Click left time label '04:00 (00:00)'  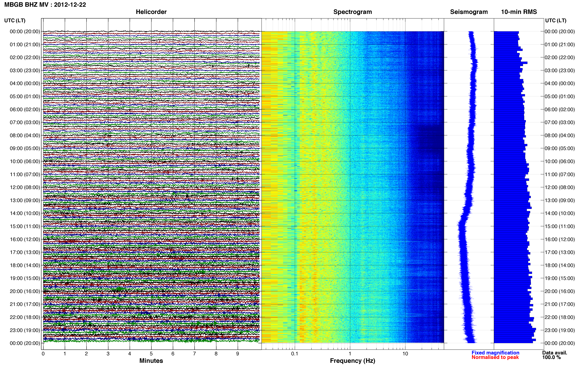coord(25,83)
